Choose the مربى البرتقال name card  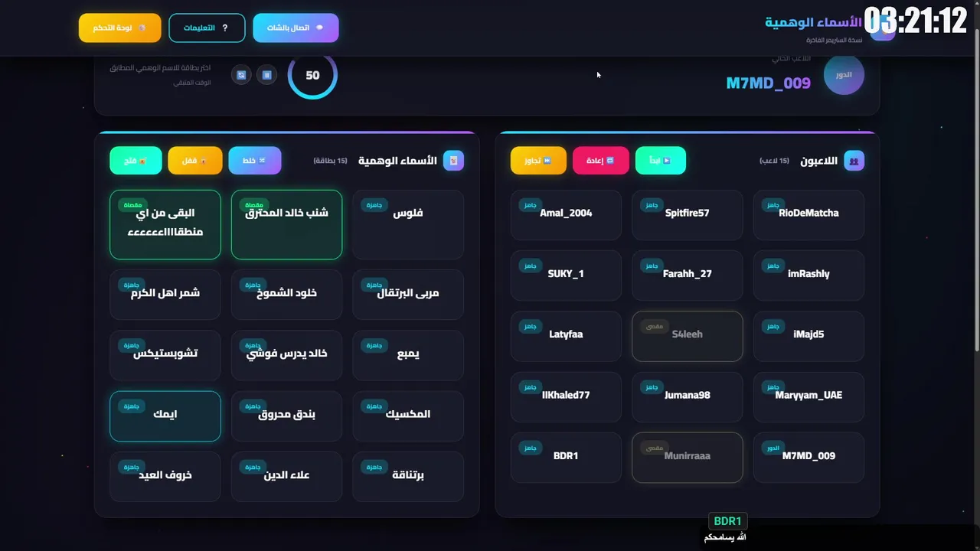point(408,295)
